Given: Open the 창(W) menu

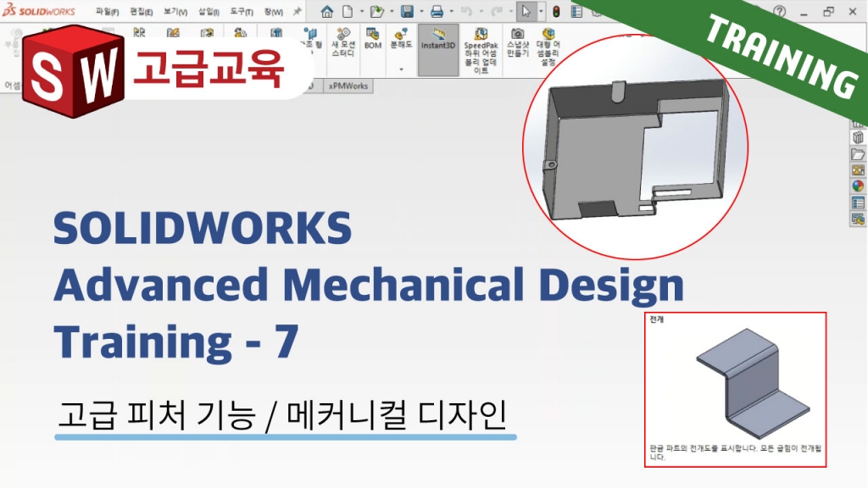Looking at the screenshot, I should tap(274, 12).
